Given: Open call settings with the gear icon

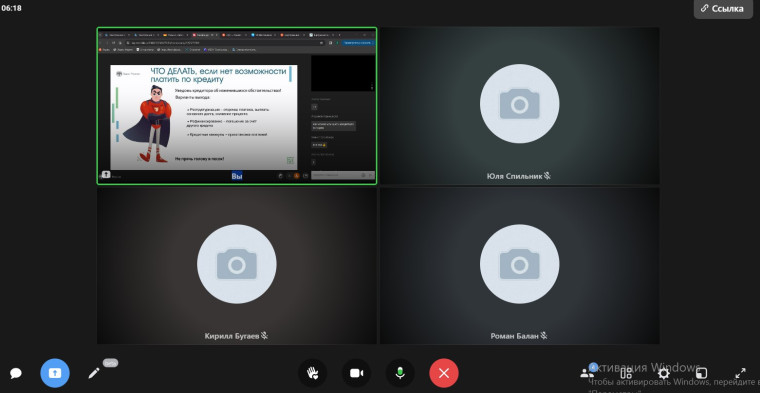Looking at the screenshot, I should click(x=664, y=373).
